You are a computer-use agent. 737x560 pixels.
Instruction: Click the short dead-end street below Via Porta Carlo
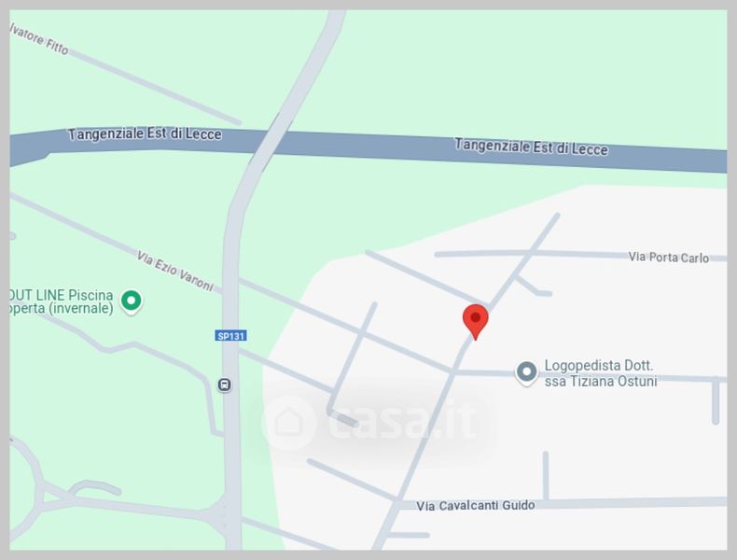[534, 286]
